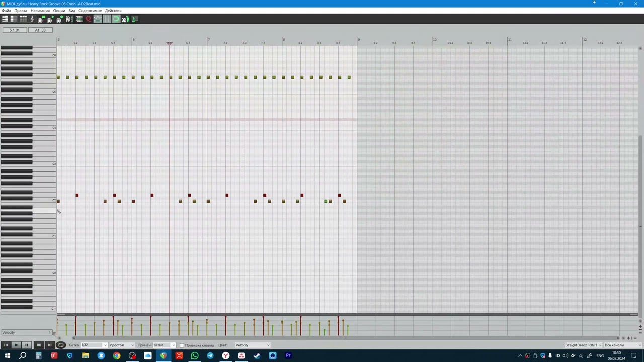The image size is (644, 362).
Task: Open File Explorer from the taskbar
Action: [85, 356]
